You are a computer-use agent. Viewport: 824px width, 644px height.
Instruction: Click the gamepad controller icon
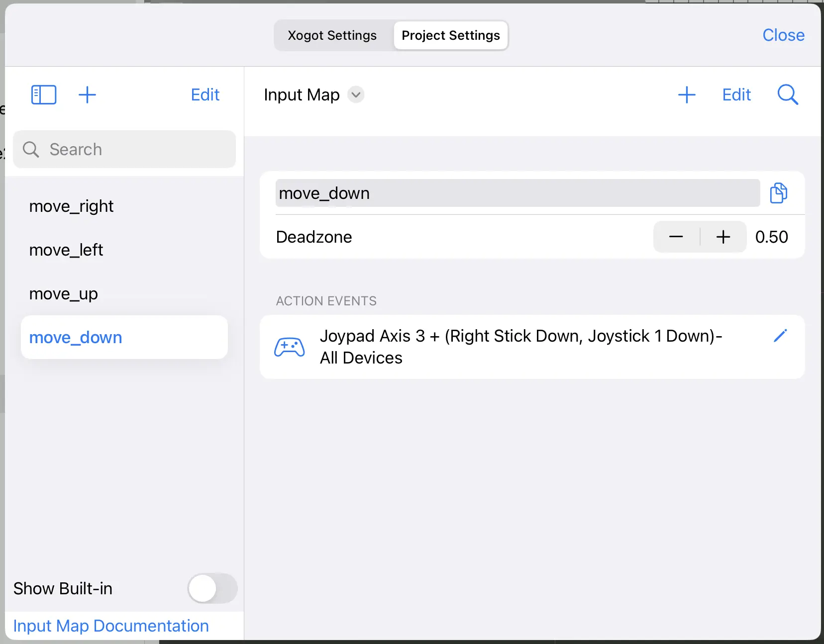[x=290, y=347]
